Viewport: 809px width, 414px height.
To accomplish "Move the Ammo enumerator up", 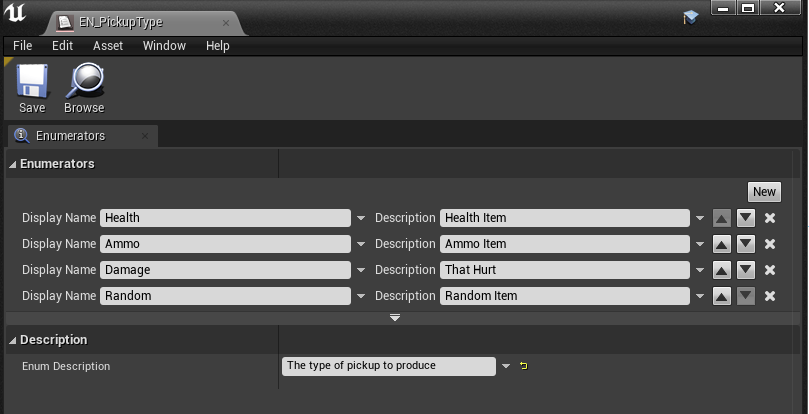I will (722, 244).
